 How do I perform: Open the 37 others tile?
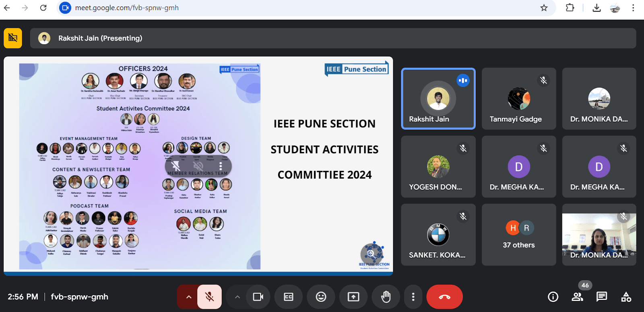pos(519,235)
